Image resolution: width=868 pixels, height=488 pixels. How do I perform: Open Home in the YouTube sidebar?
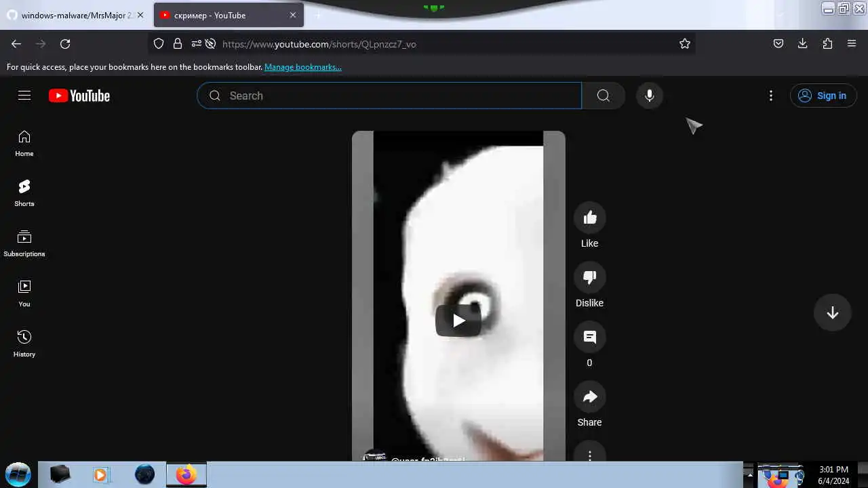tap(24, 144)
